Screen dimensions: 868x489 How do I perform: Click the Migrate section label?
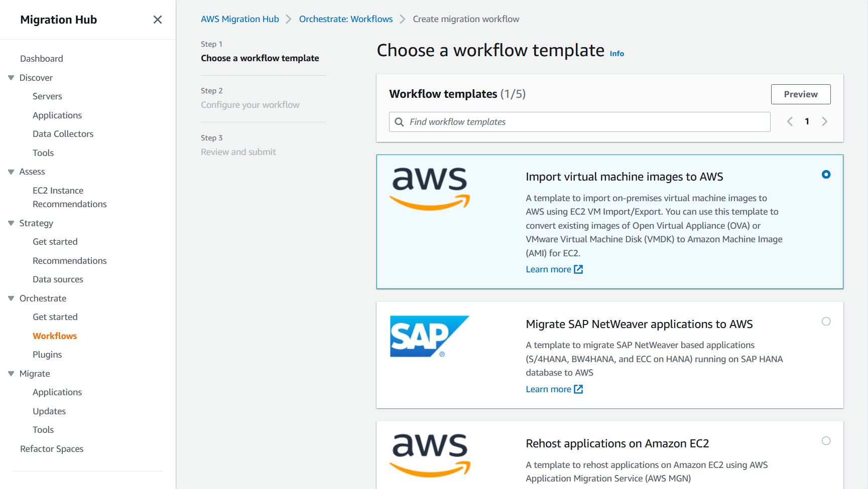click(35, 374)
